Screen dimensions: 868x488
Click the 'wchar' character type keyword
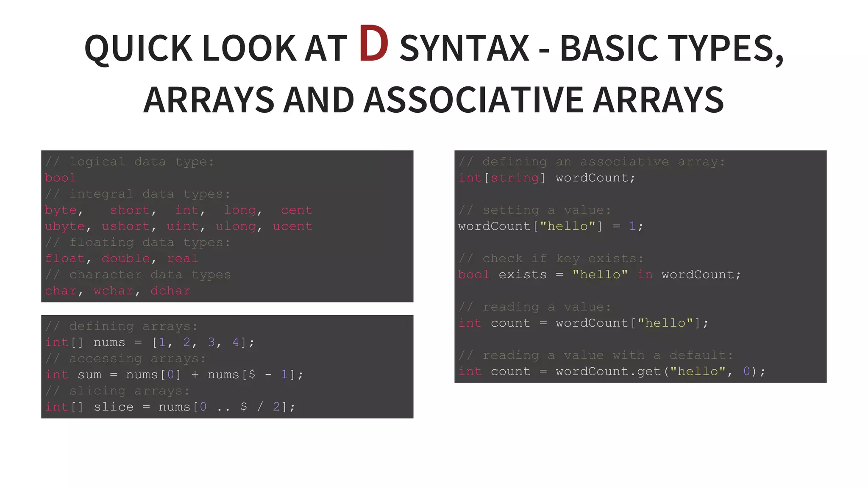(114, 291)
